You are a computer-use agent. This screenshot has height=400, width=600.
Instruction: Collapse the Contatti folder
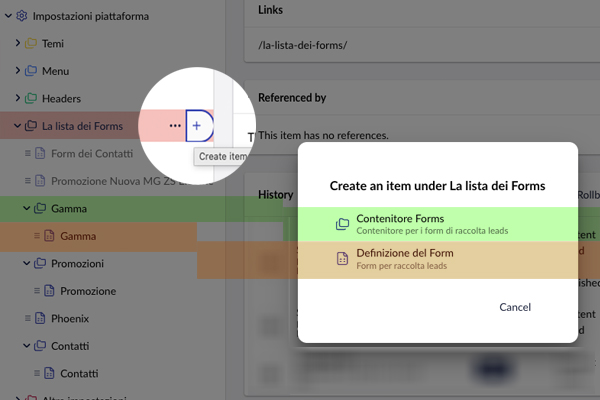tap(26, 346)
